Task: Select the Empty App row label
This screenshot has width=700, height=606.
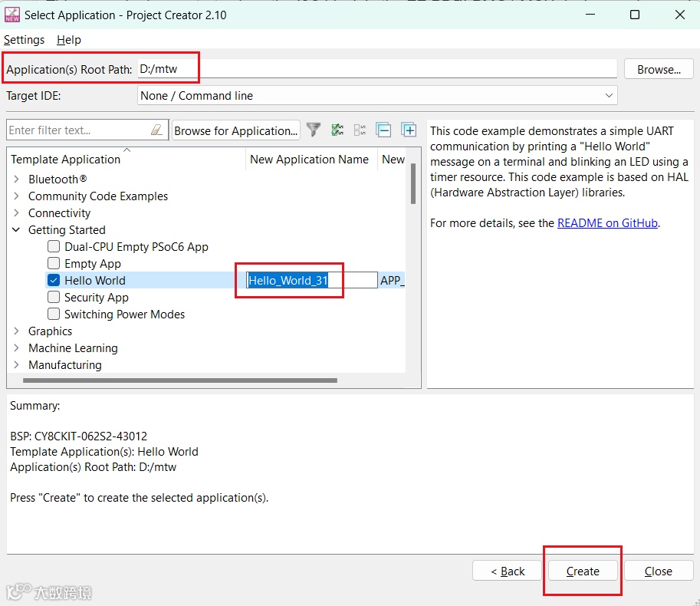Action: click(x=93, y=264)
